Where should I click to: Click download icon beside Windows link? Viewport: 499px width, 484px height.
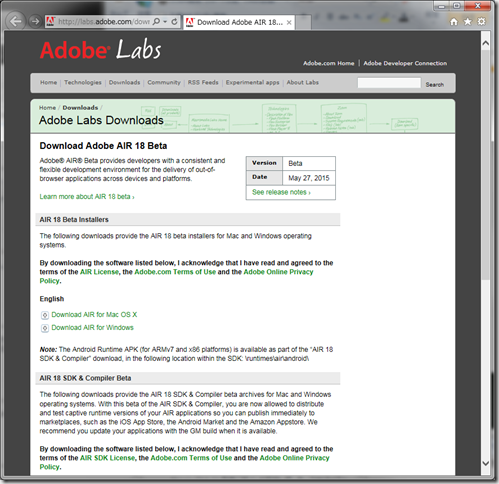(45, 328)
